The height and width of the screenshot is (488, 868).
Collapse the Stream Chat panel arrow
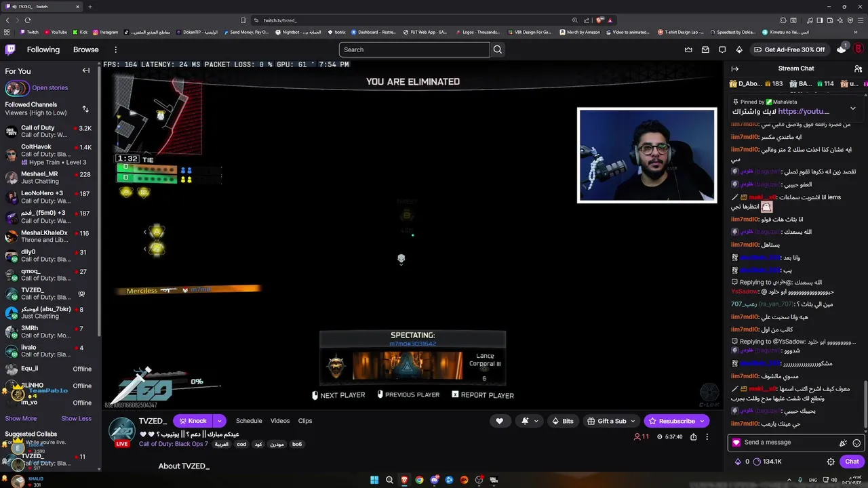pyautogui.click(x=734, y=68)
